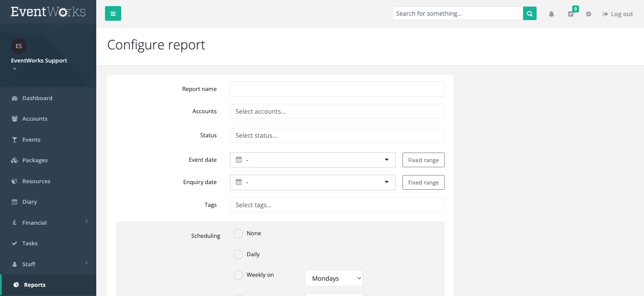This screenshot has width=644, height=296.
Task: Click the Search for something field
Action: (x=458, y=14)
